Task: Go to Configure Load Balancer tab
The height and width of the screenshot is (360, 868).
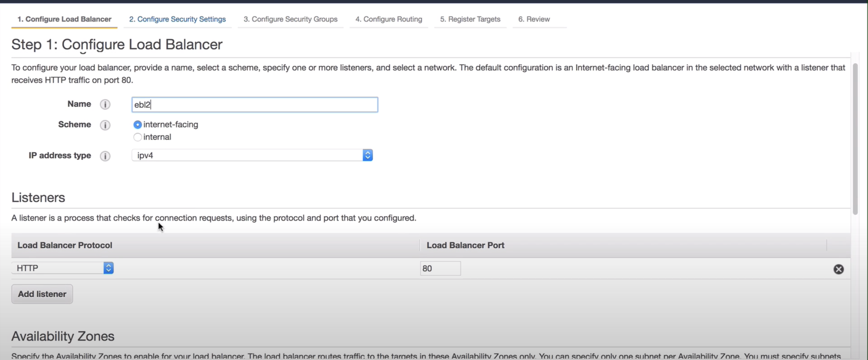Action: click(x=64, y=19)
